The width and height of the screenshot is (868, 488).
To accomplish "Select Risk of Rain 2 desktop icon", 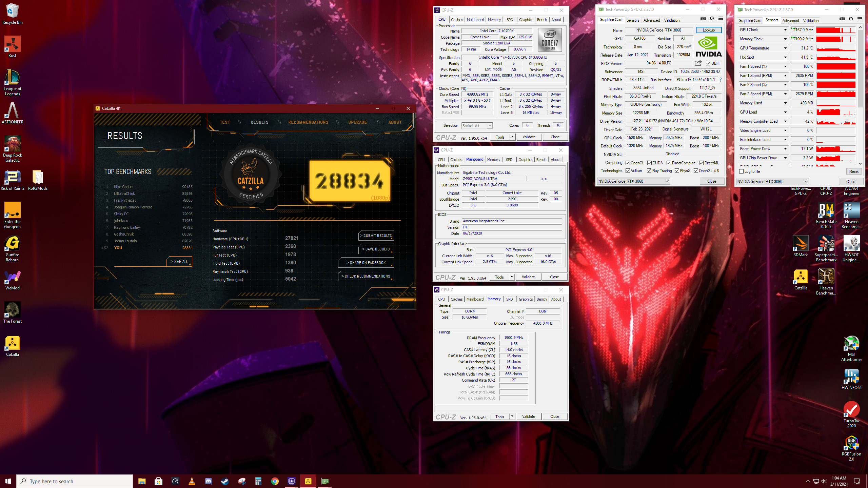I will point(13,180).
